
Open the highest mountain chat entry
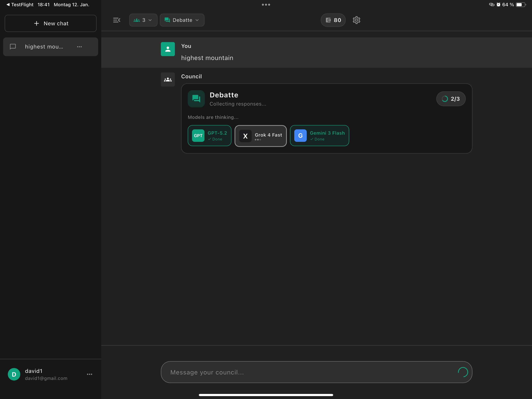point(50,47)
